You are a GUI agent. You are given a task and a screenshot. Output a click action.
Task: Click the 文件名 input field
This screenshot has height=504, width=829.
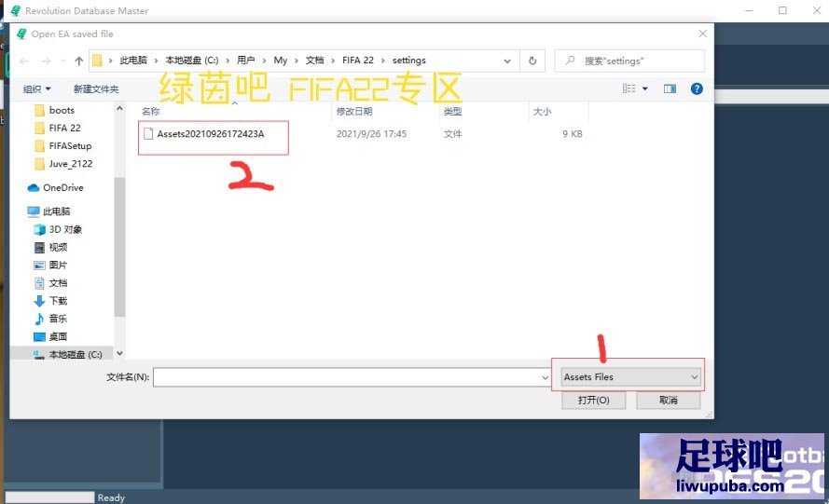pyautogui.click(x=347, y=377)
